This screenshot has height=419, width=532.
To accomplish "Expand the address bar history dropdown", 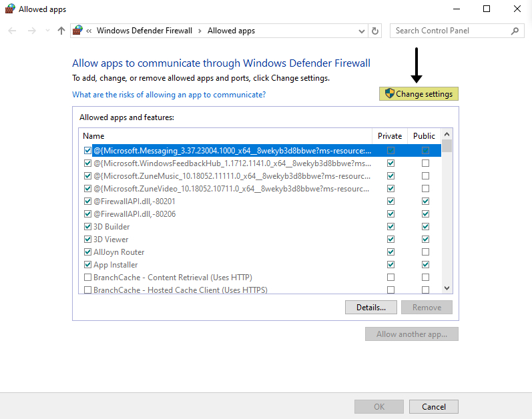I will [362, 31].
